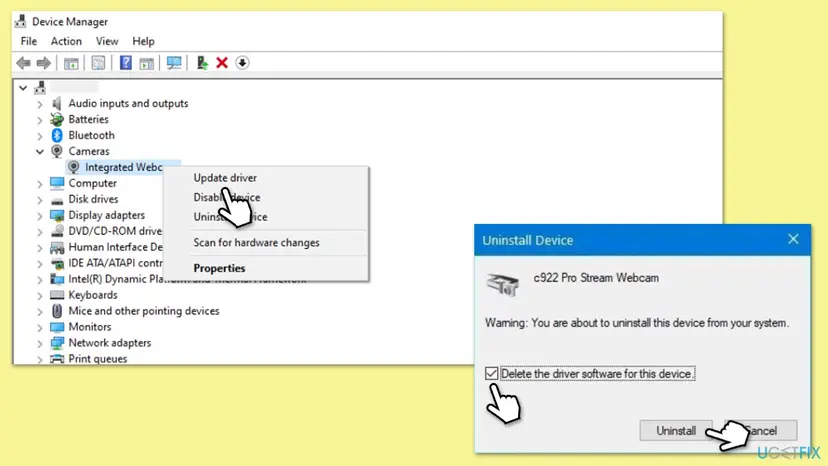Expand the Computer node
The image size is (828, 466).
[x=40, y=184]
